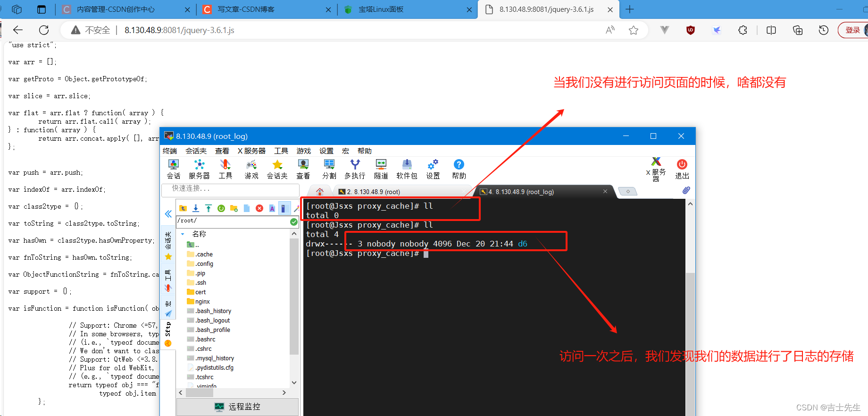Click the paperclip icon right of terminal tabs
Viewport: 868px width, 416px height.
tap(686, 190)
